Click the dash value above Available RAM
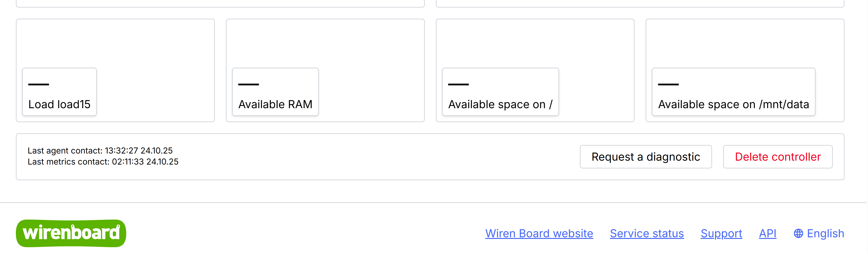The image size is (868, 255). pyautogui.click(x=248, y=84)
